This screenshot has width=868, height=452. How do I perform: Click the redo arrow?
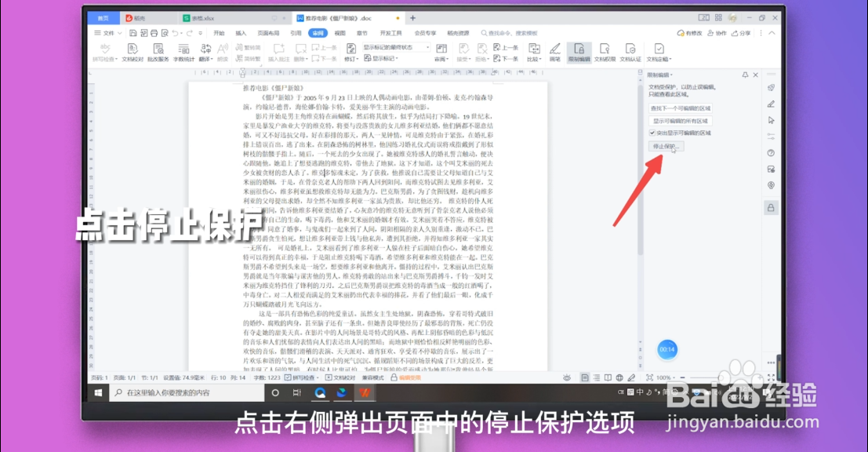pyautogui.click(x=189, y=33)
